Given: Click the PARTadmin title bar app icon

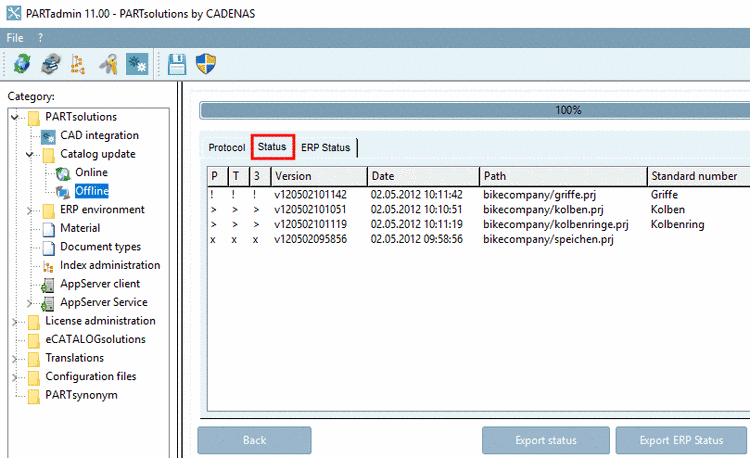Looking at the screenshot, I should [13, 13].
